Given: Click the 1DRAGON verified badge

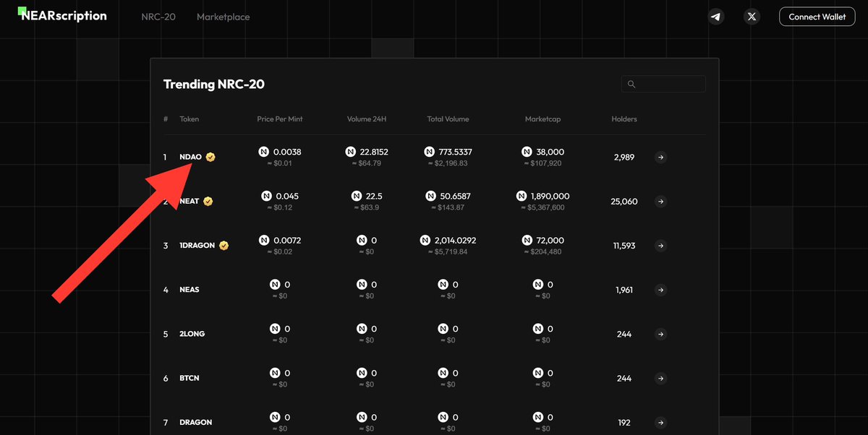Looking at the screenshot, I should [224, 246].
